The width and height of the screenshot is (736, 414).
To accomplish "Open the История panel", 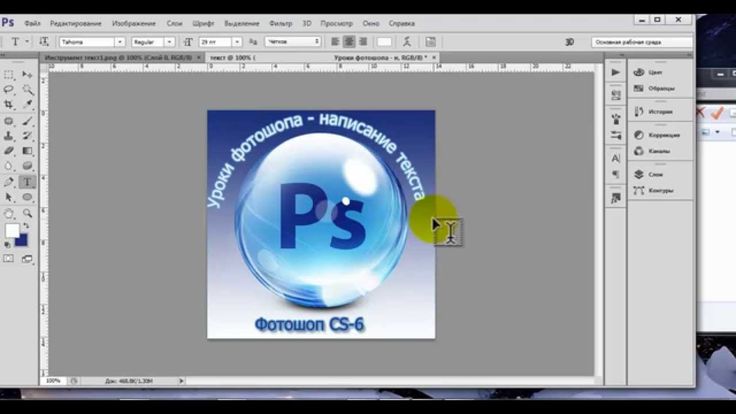I will point(660,112).
